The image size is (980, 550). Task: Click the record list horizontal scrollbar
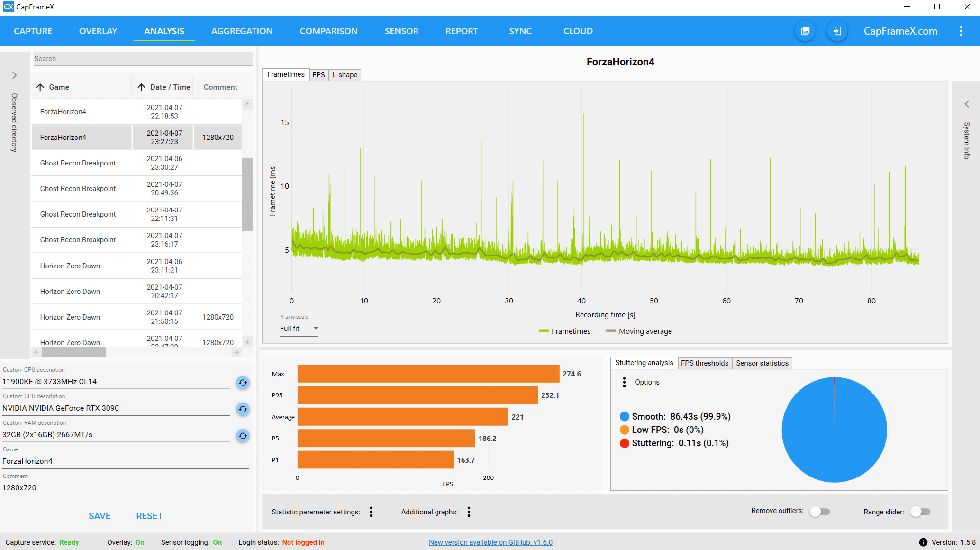(x=74, y=352)
